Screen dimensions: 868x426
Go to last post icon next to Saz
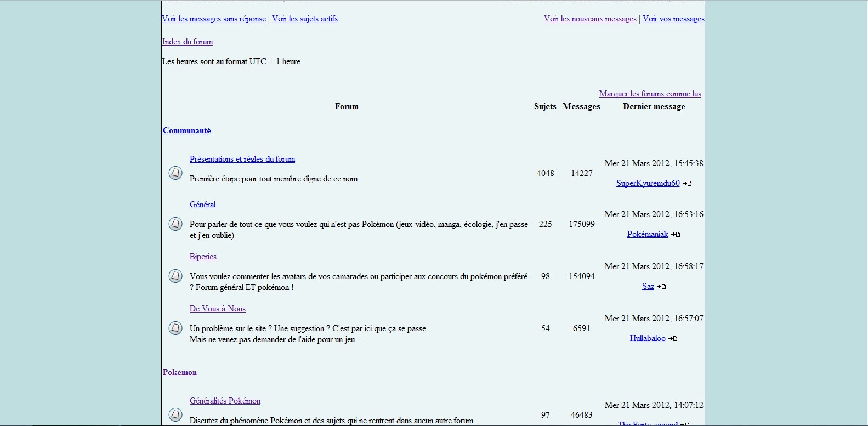(x=661, y=287)
